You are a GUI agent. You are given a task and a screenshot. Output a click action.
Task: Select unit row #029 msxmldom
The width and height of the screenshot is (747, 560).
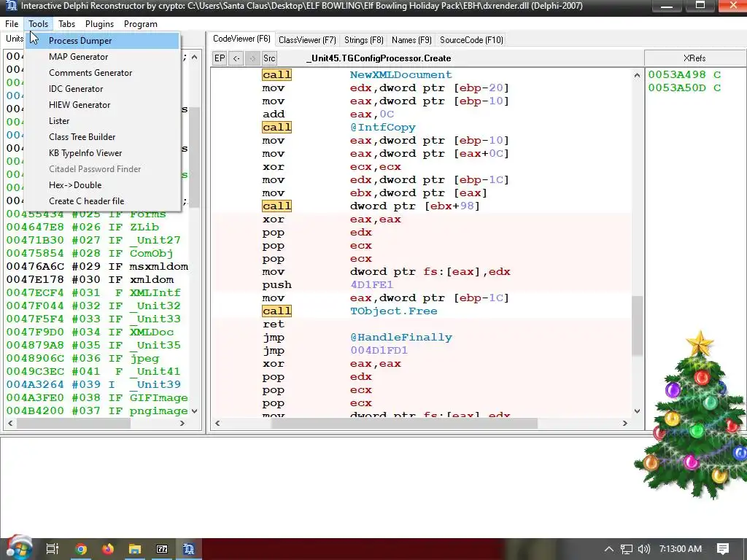[x=97, y=267]
